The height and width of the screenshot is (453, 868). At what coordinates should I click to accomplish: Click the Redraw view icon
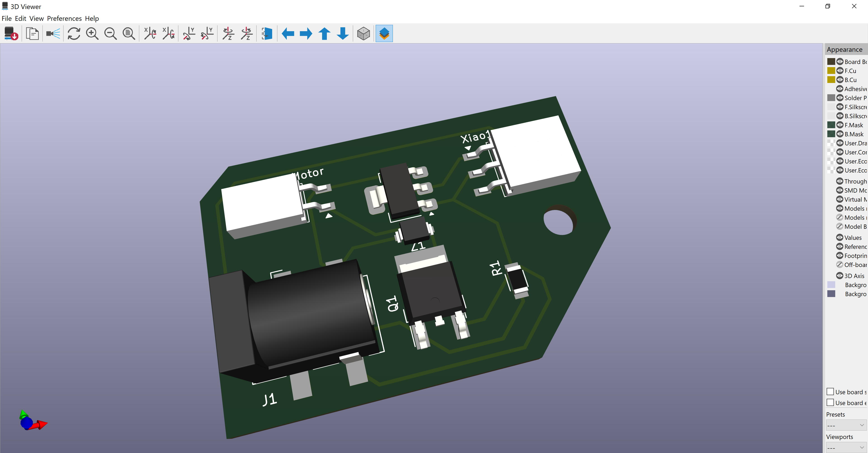(74, 33)
